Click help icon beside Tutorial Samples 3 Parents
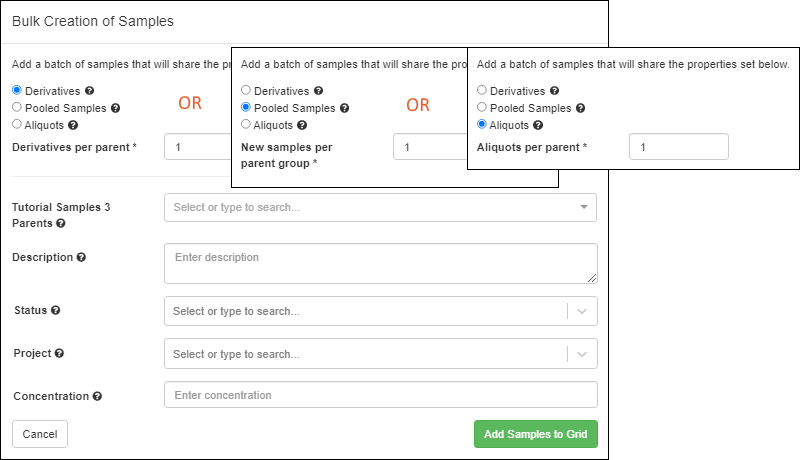Image resolution: width=800 pixels, height=460 pixels. 60,224
